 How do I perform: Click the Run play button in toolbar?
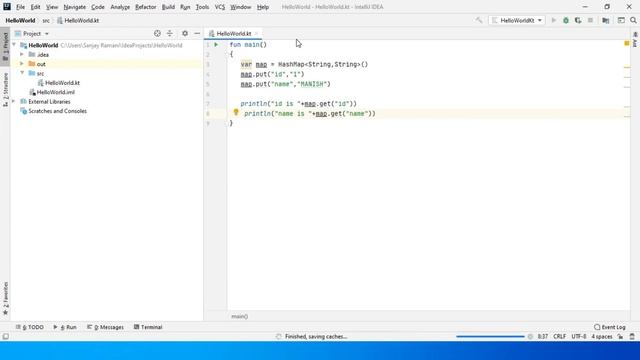pyautogui.click(x=554, y=20)
